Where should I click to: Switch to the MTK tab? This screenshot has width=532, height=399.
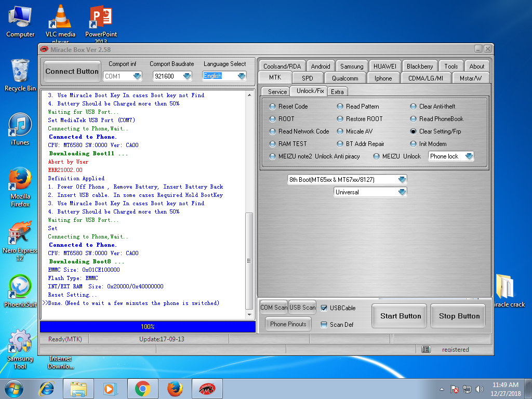click(275, 77)
